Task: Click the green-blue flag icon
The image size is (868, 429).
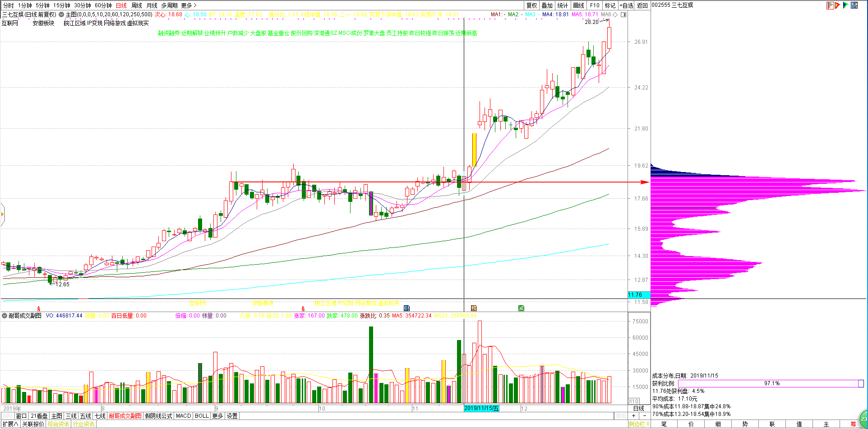Action: tap(846, 5)
